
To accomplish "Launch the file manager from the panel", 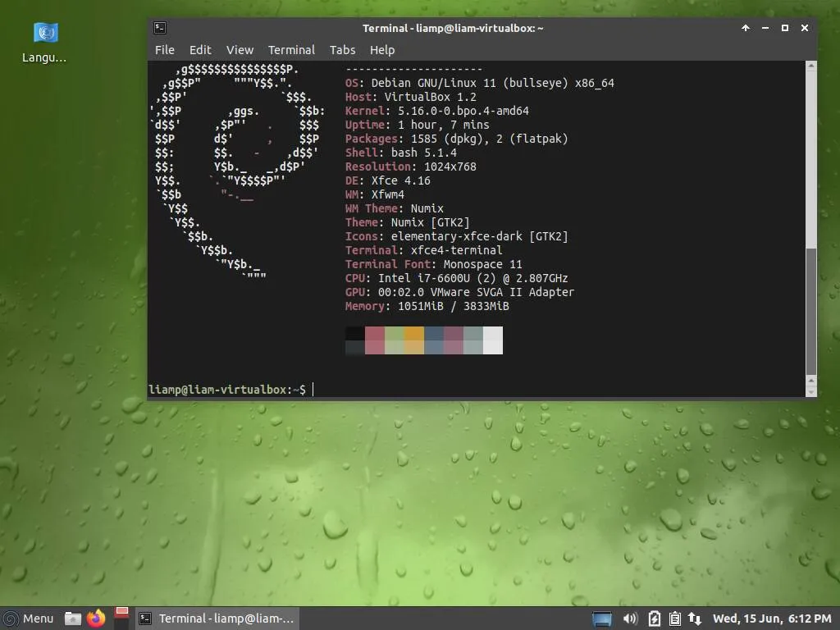I will point(73,619).
